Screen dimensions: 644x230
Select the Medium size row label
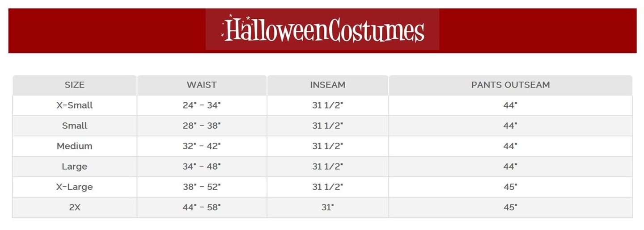pyautogui.click(x=74, y=146)
